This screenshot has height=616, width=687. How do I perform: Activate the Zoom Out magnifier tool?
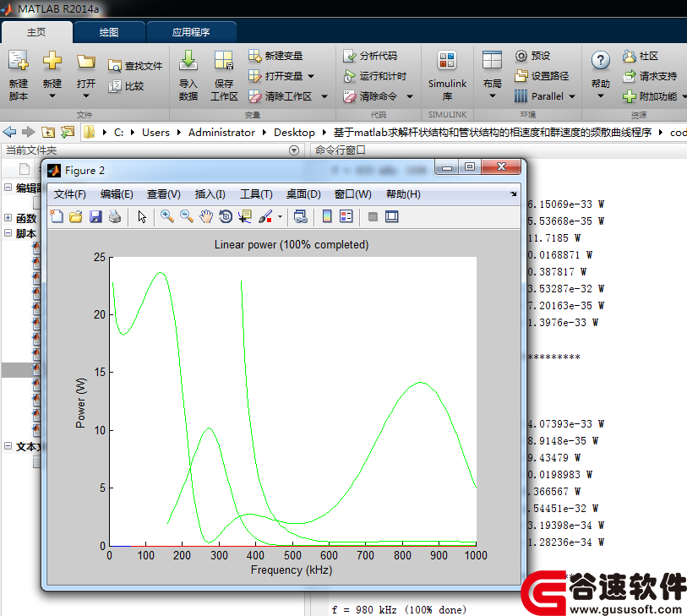(187, 216)
